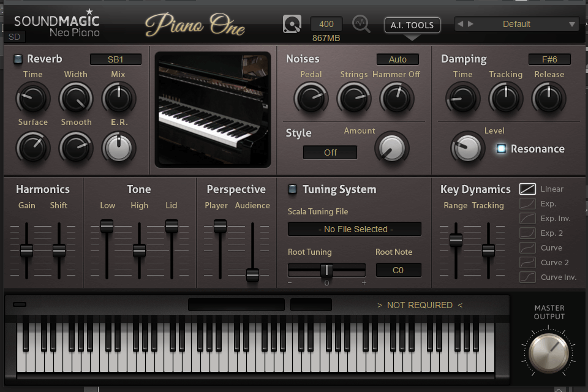This screenshot has height=392, width=588.
Task: Toggle the Tuning System enable switch
Action: [292, 189]
